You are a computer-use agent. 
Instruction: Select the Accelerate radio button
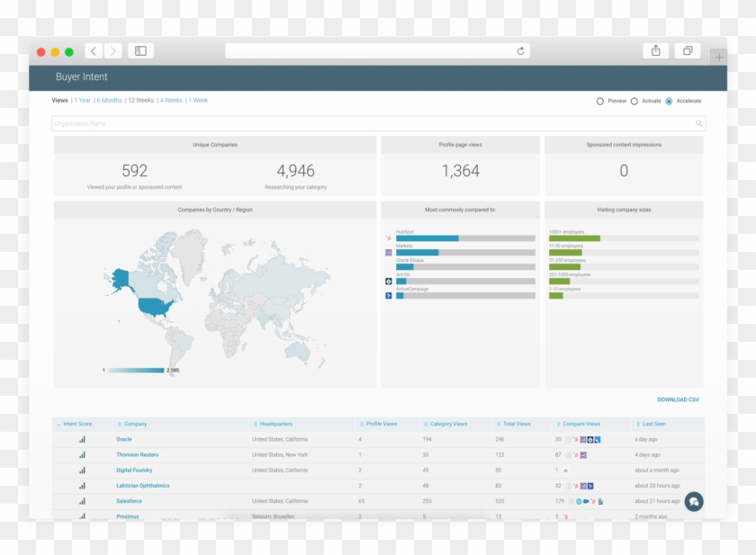pos(668,101)
